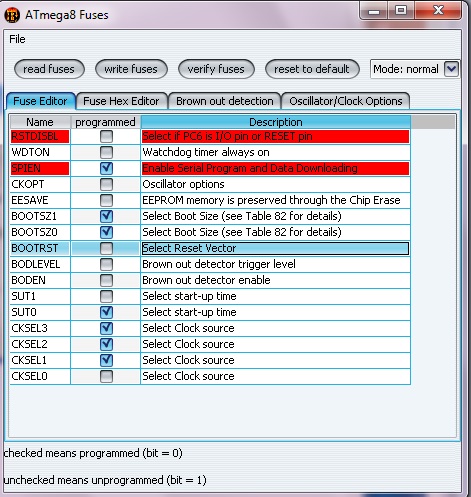The width and height of the screenshot is (471, 497).
Task: Minimize the ATmega8 Fuses window
Action: pyautogui.click(x=374, y=11)
